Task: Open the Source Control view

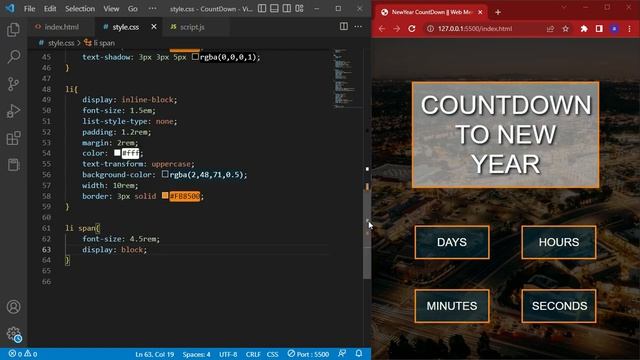Action: pos(13,84)
